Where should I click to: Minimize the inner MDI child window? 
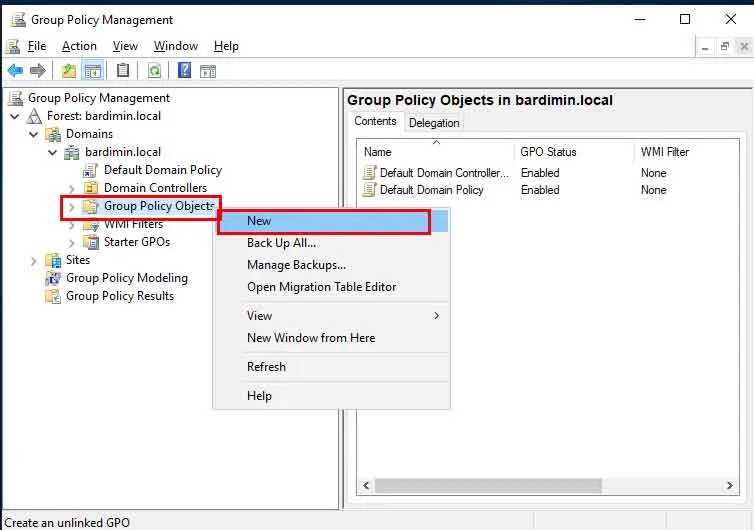(x=705, y=47)
